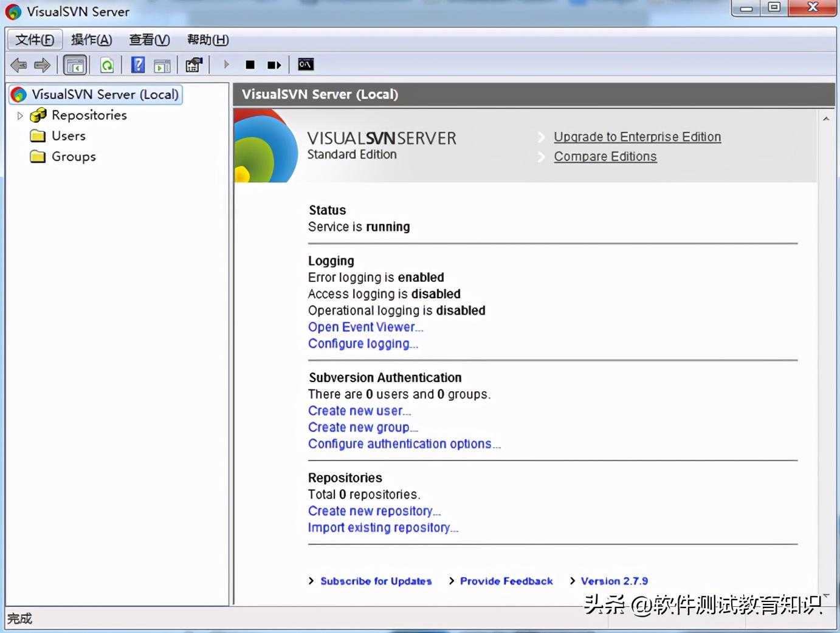Click Configure authentication options link
840x633 pixels.
point(405,444)
